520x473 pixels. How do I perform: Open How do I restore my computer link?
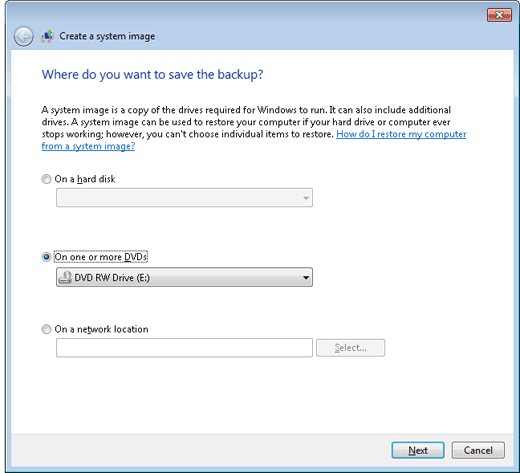pos(401,134)
